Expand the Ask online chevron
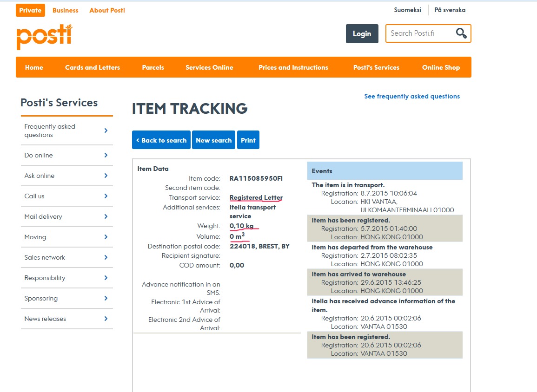The height and width of the screenshot is (392, 537). pyautogui.click(x=106, y=176)
